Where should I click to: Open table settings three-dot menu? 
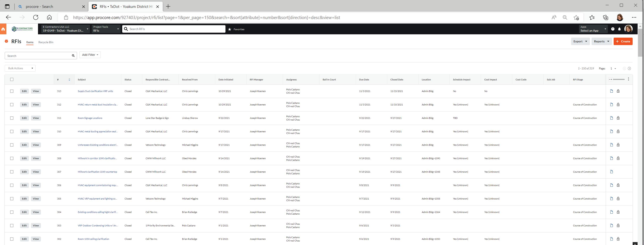(628, 79)
